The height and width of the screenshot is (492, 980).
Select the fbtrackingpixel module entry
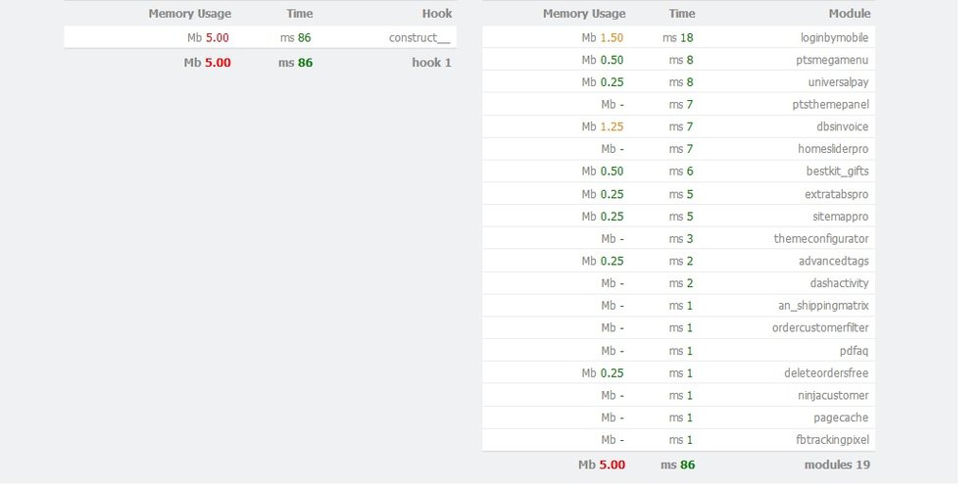[834, 440]
